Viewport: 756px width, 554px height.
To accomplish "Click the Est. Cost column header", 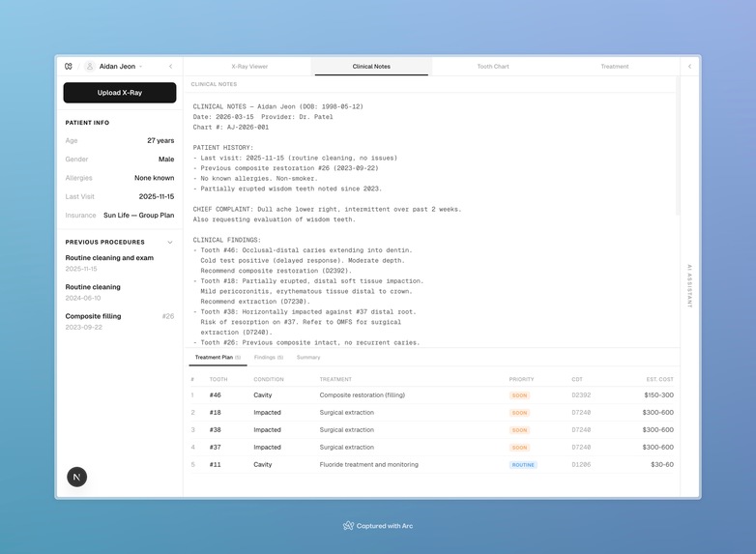I will 659,379.
